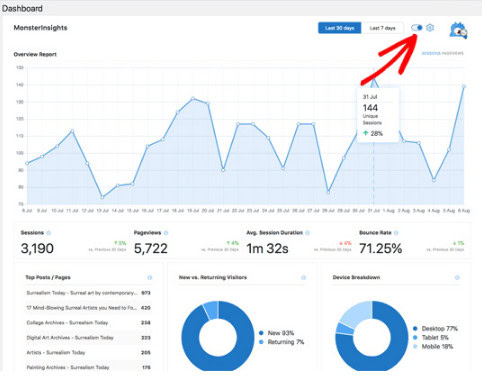The height and width of the screenshot is (378, 482).
Task: Click the info icon beside Pageviews
Action: pos(166,233)
